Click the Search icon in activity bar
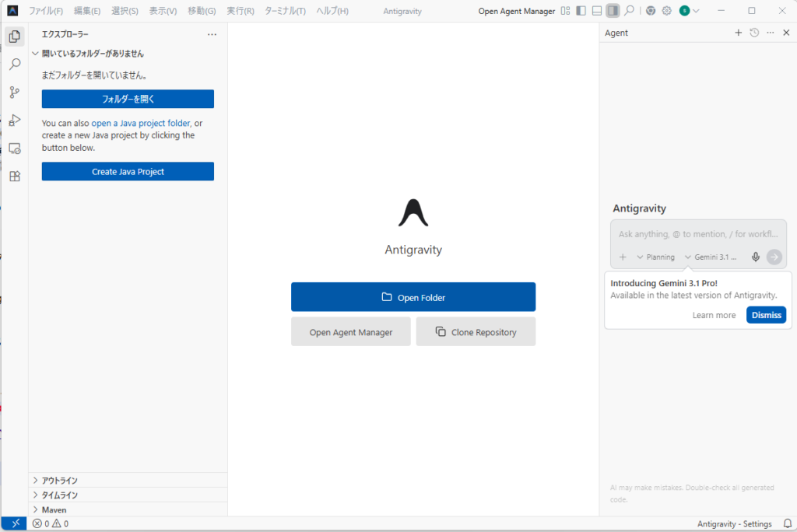 click(14, 65)
